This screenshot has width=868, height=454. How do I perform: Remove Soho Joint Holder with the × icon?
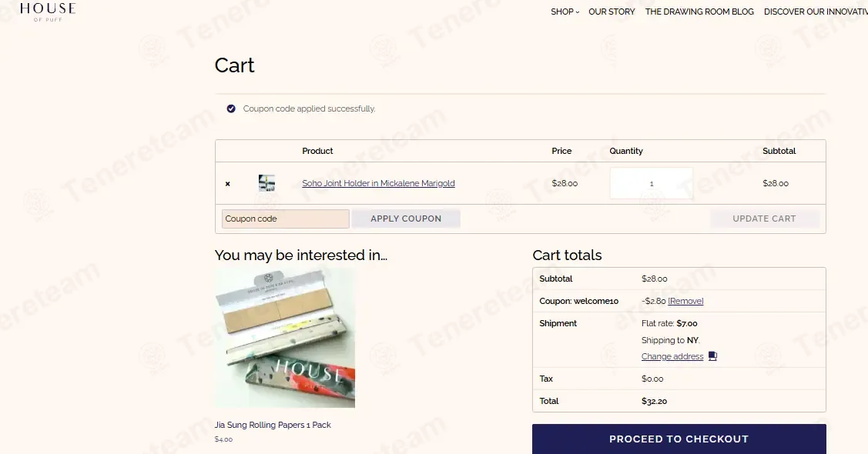(x=227, y=184)
